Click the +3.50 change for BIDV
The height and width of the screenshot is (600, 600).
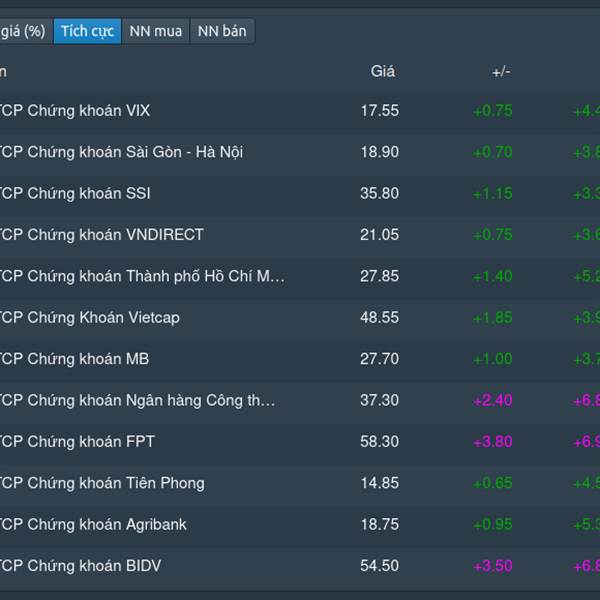(x=492, y=566)
